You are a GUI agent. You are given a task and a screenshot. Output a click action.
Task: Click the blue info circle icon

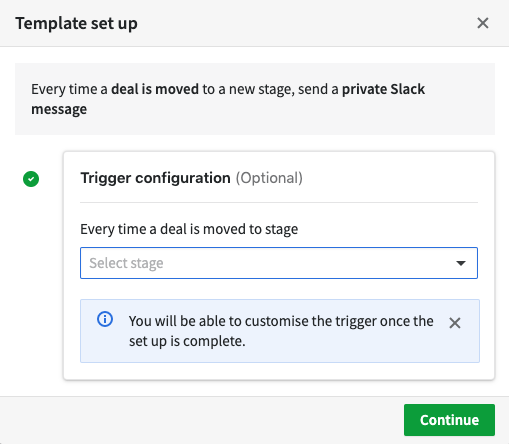click(x=105, y=319)
